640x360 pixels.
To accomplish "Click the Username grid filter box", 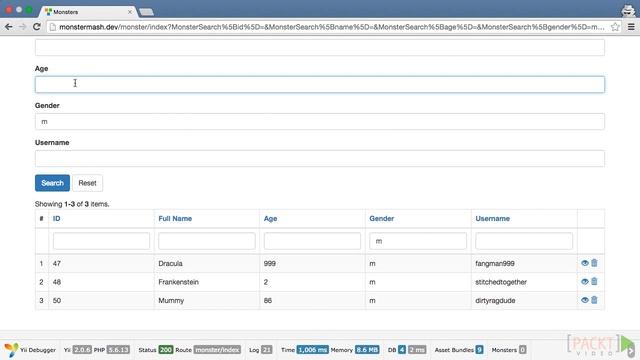I will tap(524, 241).
